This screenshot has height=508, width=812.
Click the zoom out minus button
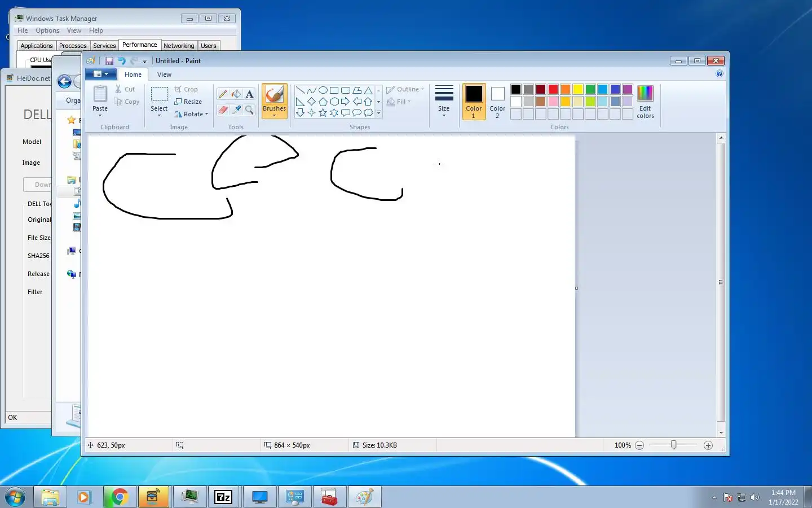(x=639, y=445)
